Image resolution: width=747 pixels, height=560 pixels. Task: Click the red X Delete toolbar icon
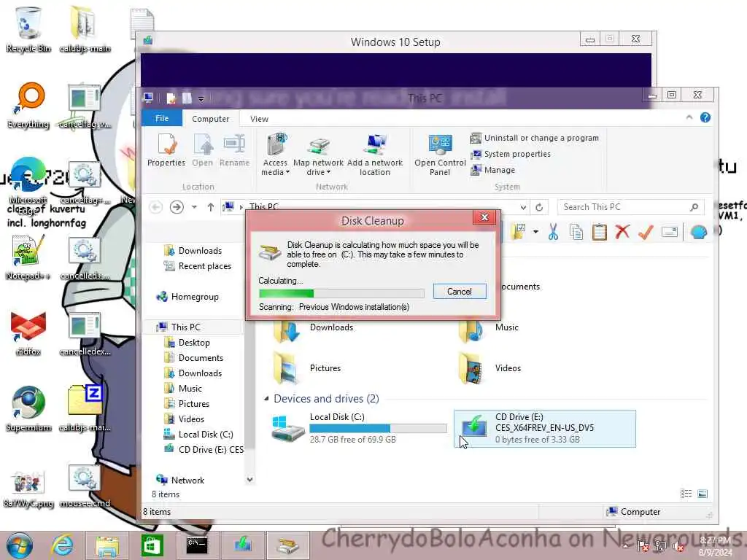pyautogui.click(x=622, y=232)
